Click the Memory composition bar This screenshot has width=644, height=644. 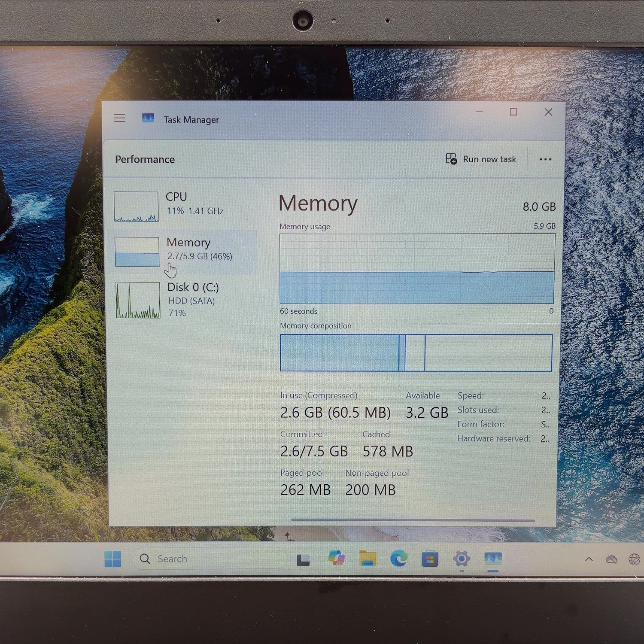416,352
